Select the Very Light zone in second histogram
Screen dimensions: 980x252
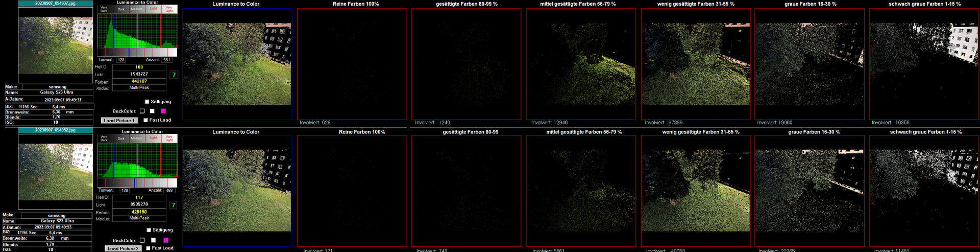click(x=169, y=139)
